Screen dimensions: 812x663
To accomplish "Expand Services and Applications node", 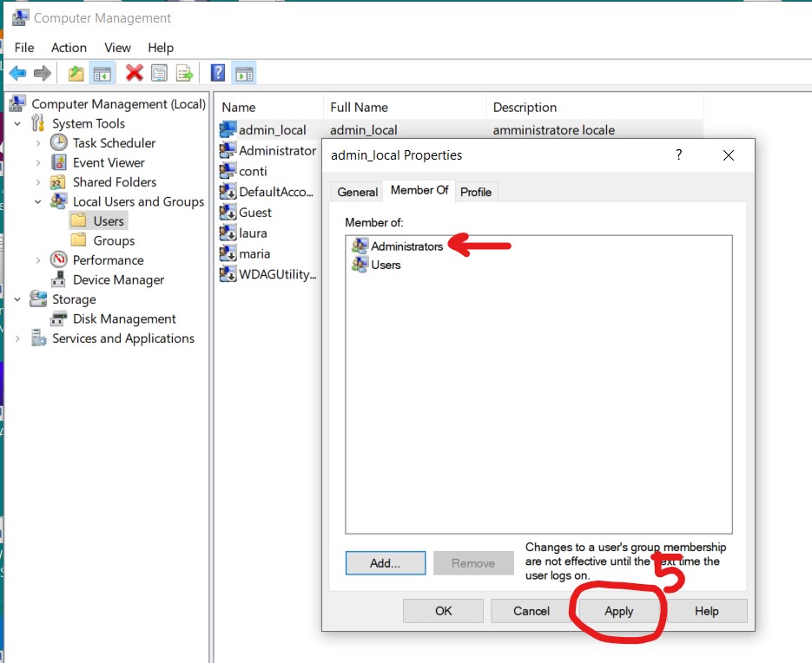I will point(17,338).
